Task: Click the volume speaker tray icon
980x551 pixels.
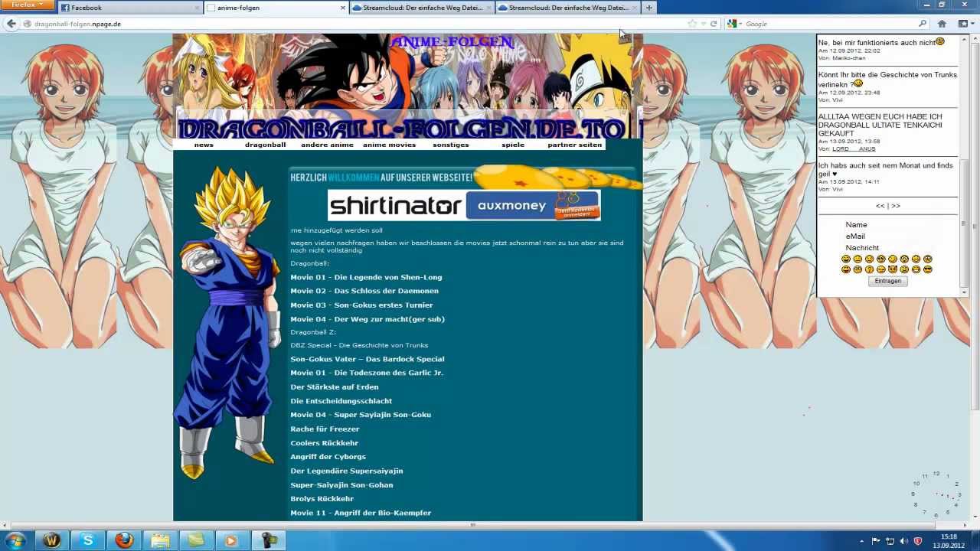Action: pos(903,541)
